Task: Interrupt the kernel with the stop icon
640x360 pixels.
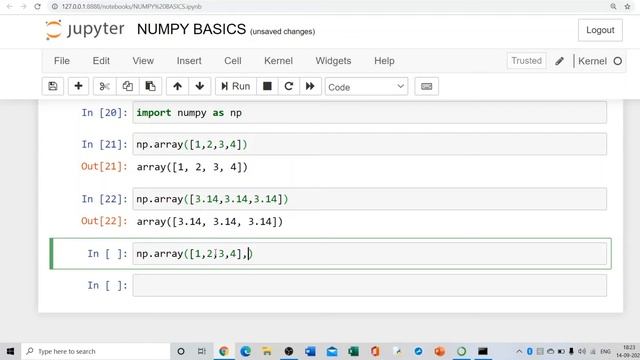Action: [x=267, y=87]
